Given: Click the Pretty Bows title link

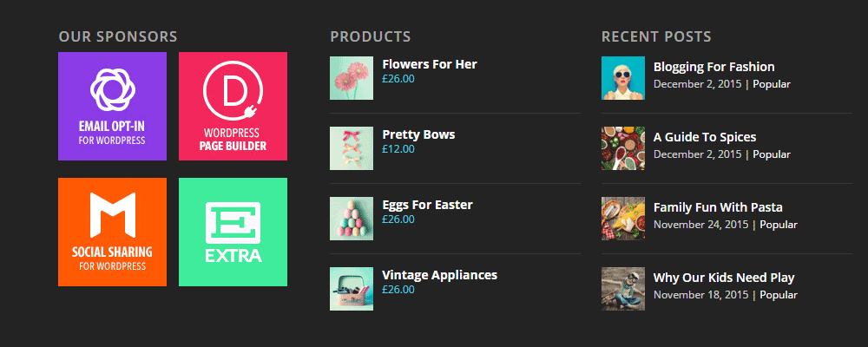Looking at the screenshot, I should pyautogui.click(x=418, y=134).
